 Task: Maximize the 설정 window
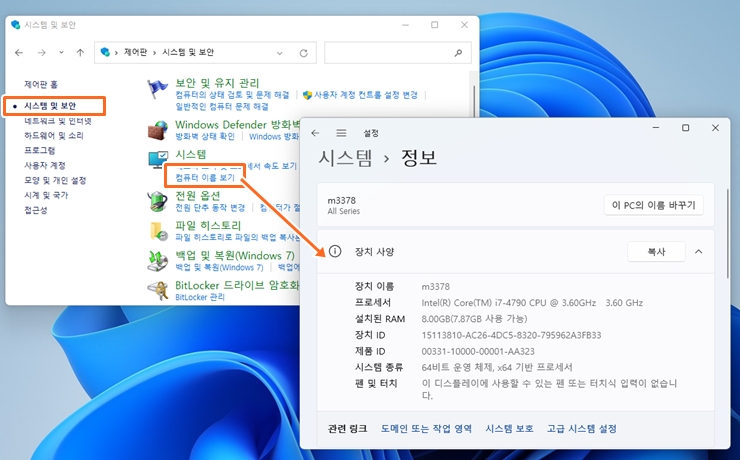point(685,128)
